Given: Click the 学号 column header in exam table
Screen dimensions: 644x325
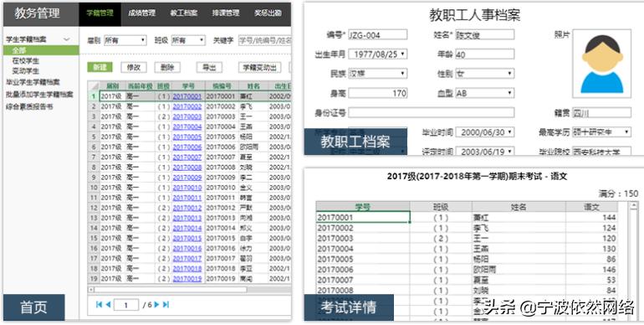Looking at the screenshot, I should click(363, 207).
